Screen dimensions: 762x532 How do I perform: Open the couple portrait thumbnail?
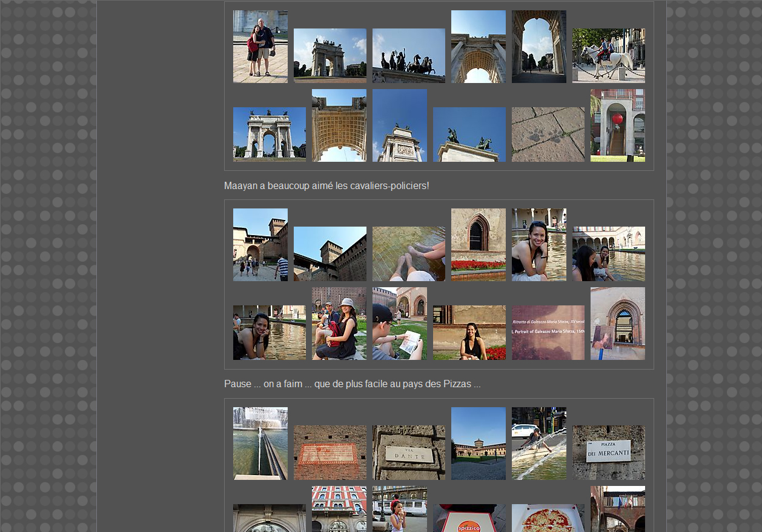pos(260,47)
